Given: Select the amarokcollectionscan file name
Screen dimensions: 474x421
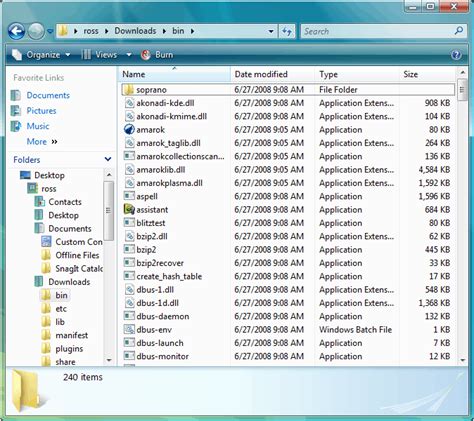Looking at the screenshot, I should 180,156.
